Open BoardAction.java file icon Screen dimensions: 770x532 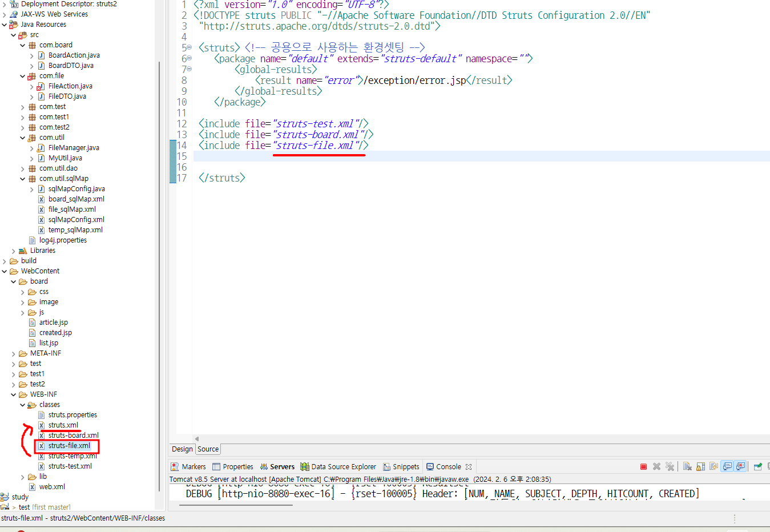point(41,55)
